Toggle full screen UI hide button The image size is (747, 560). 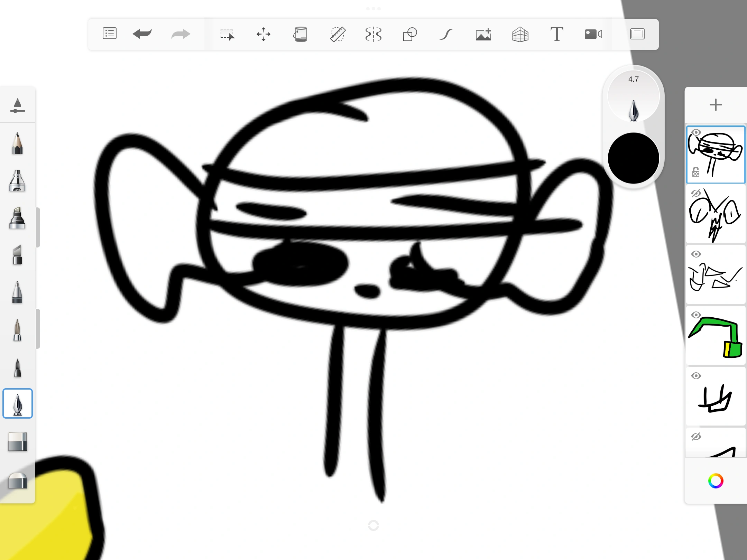(x=637, y=34)
